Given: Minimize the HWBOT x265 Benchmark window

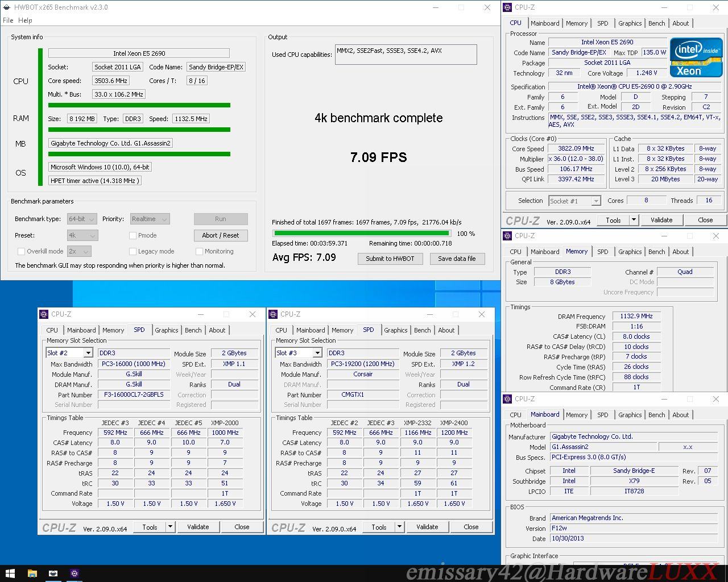Looking at the screenshot, I should (x=436, y=7).
